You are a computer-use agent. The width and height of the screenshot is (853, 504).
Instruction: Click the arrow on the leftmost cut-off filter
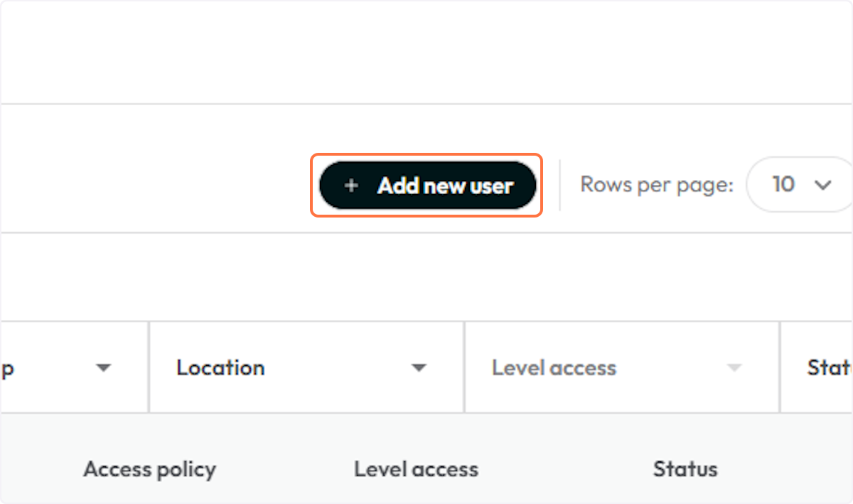[x=104, y=368]
